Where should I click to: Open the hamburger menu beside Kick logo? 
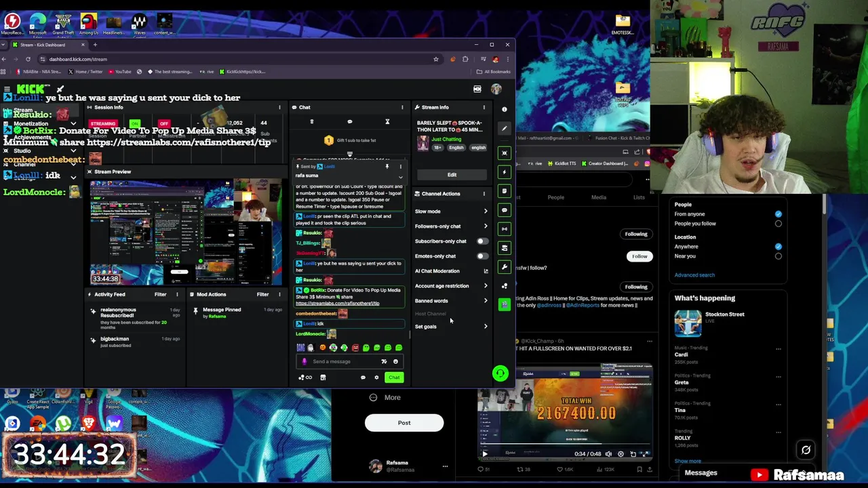[x=7, y=89]
